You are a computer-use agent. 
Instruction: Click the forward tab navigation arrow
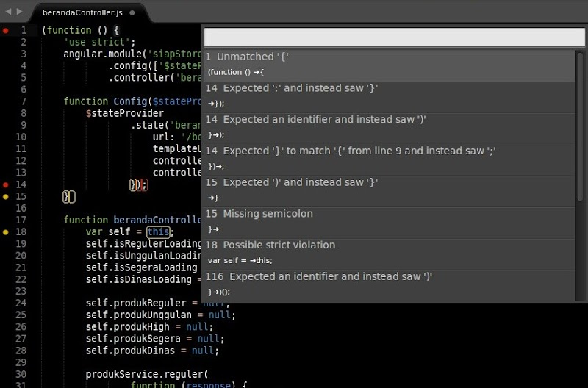[x=20, y=12]
